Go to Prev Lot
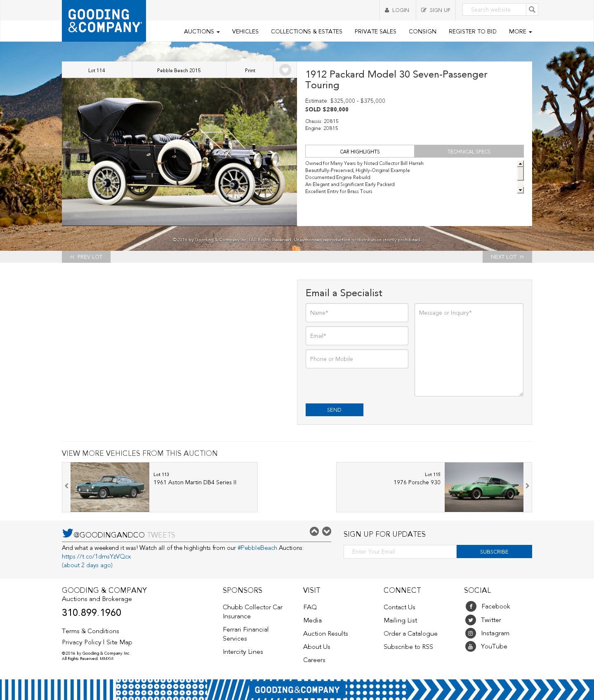 tap(86, 257)
